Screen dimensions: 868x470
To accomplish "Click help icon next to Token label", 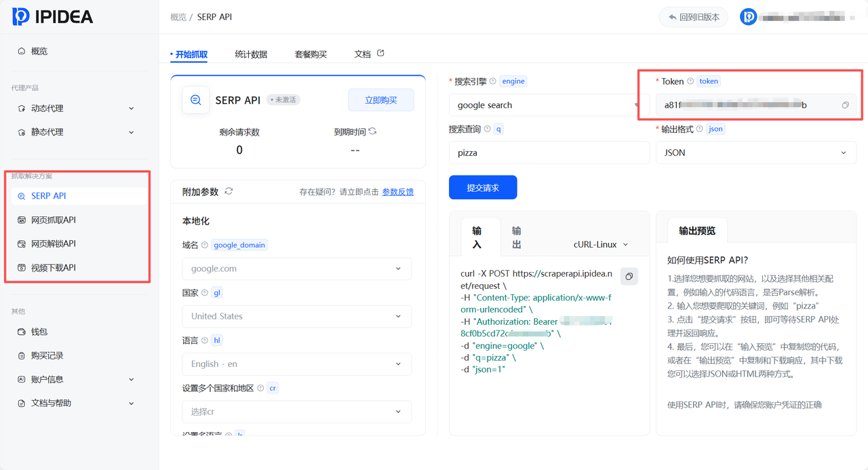I will 690,81.
